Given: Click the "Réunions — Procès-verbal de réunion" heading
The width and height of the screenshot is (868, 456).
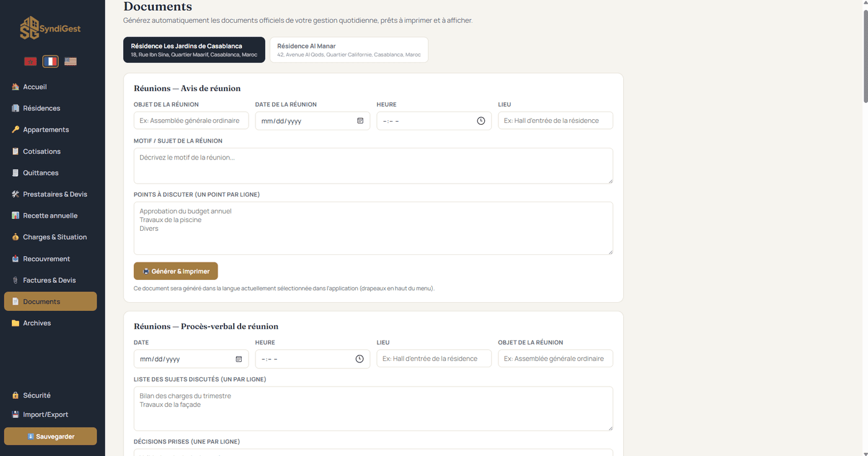Looking at the screenshot, I should pos(206,326).
